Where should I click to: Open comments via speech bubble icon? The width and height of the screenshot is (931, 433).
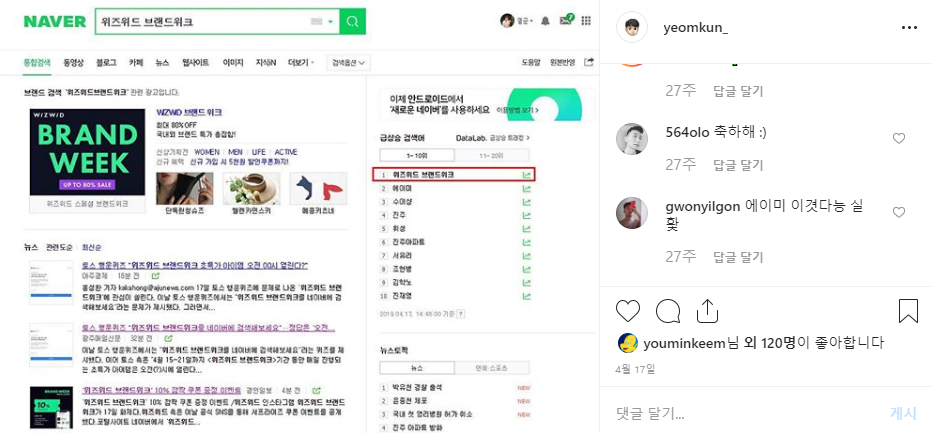(667, 311)
